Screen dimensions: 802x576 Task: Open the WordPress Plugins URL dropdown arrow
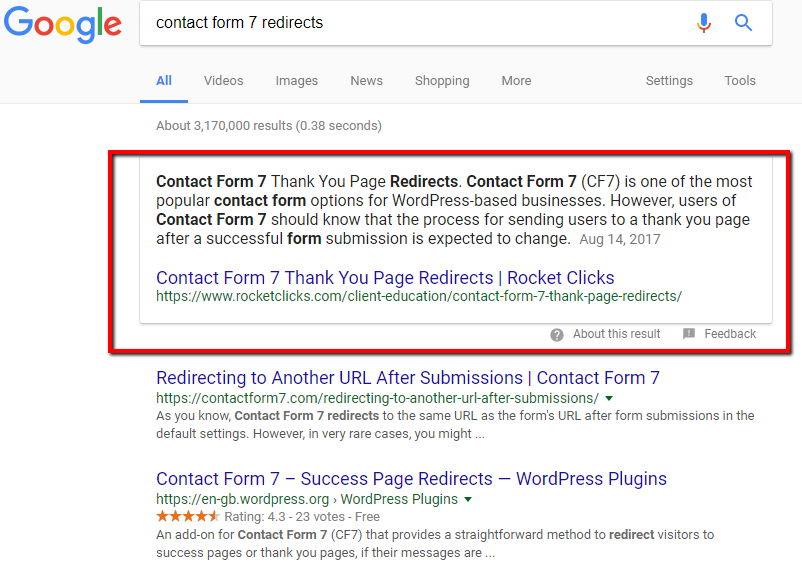[x=467, y=499]
